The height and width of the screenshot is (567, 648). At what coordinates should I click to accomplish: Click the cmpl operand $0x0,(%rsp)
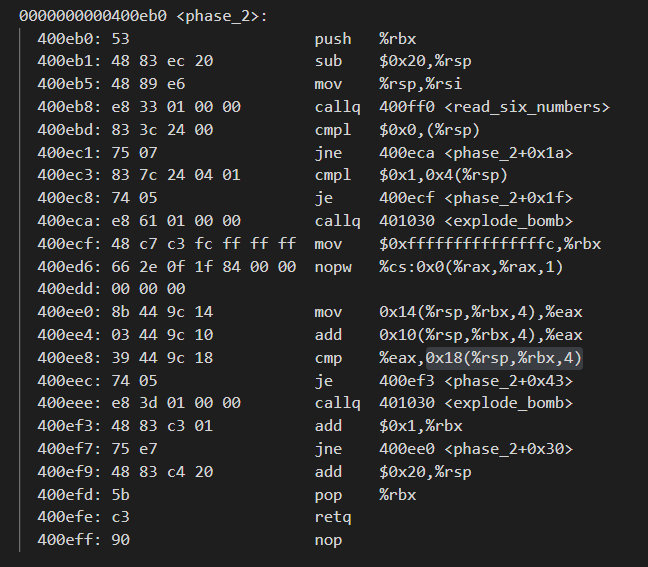point(430,130)
